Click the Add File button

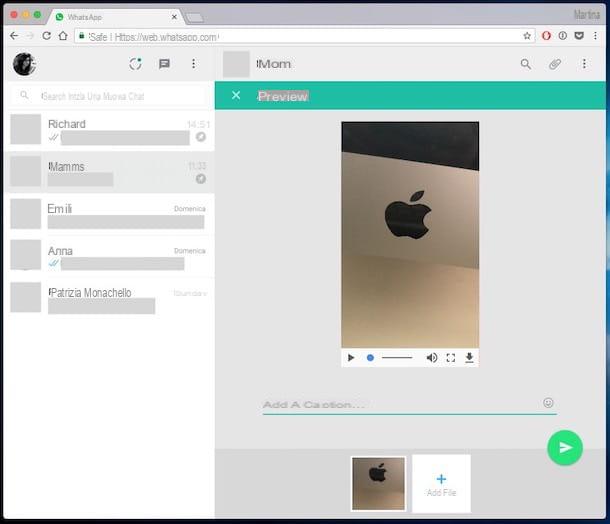point(441,484)
